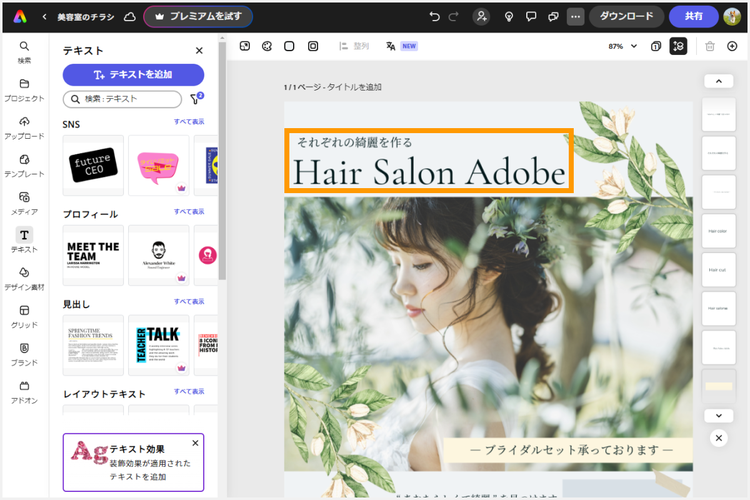The width and height of the screenshot is (750, 500).
Task: Click the resize icon in the canvas toolbar
Action: pos(245,46)
